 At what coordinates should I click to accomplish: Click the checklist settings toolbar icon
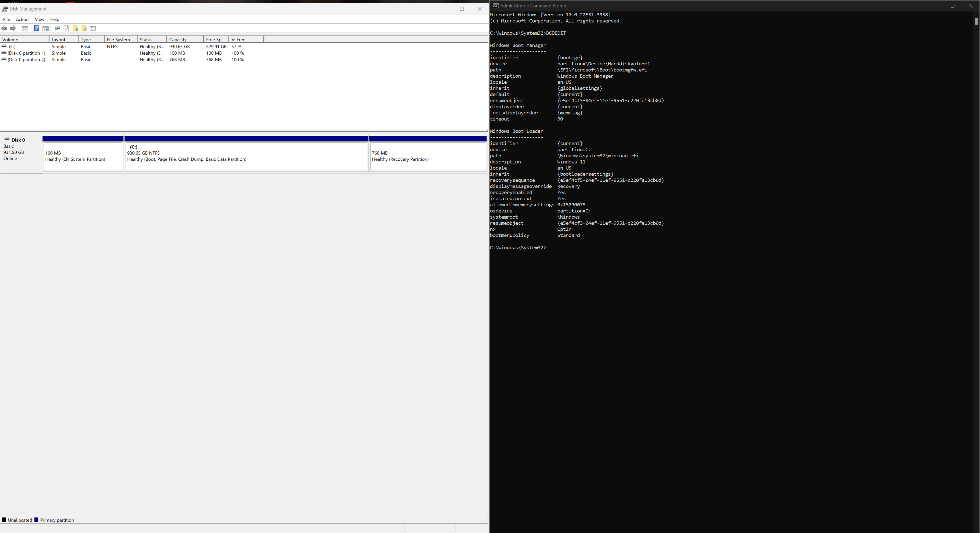pyautogui.click(x=93, y=29)
